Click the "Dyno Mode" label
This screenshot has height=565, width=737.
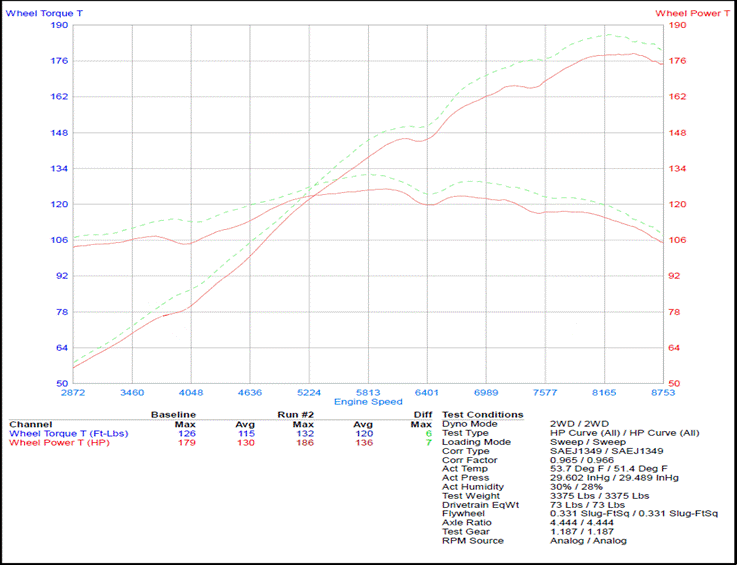pos(470,424)
